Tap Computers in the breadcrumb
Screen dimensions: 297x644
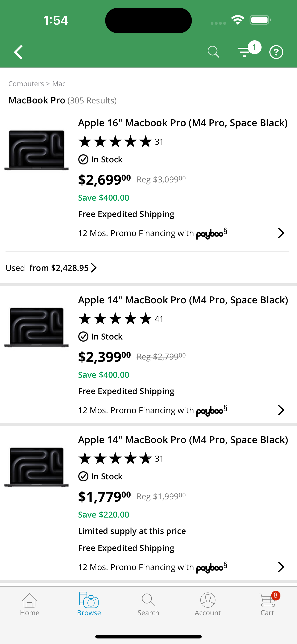(26, 84)
